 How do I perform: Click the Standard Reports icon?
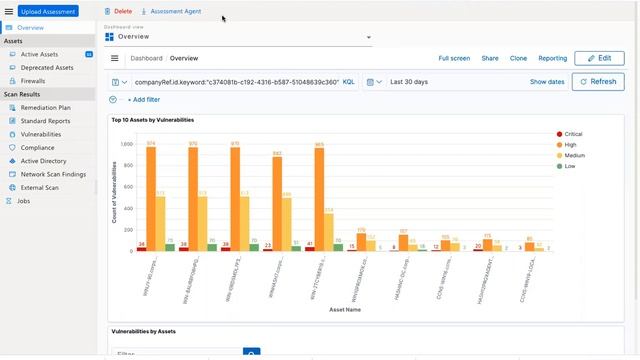pos(12,121)
